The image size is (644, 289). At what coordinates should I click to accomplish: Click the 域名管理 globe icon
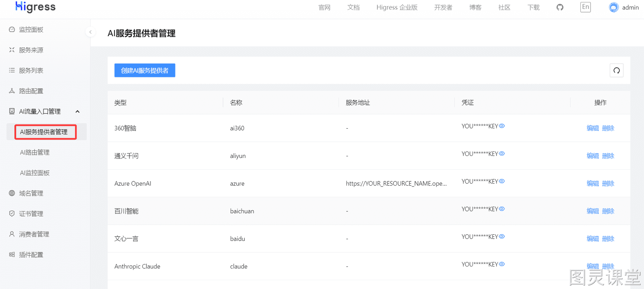[x=12, y=193]
